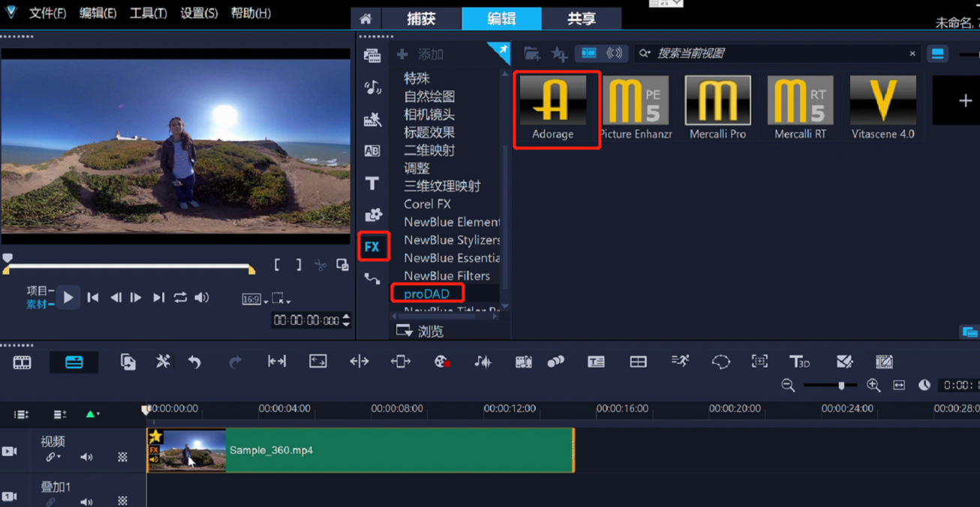The height and width of the screenshot is (507, 980).
Task: Open the FX filter library panel
Action: point(372,247)
